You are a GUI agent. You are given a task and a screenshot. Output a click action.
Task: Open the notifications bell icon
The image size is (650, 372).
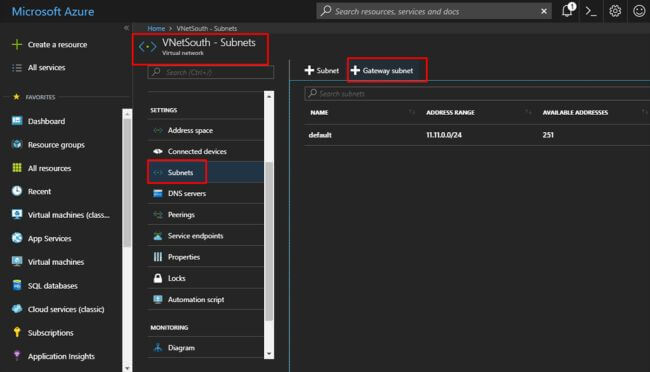[x=568, y=11]
